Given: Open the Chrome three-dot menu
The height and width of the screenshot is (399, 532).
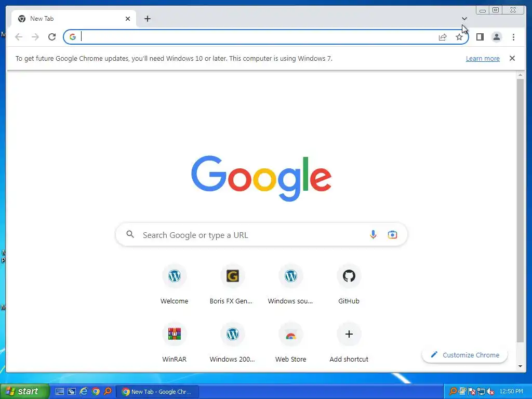Looking at the screenshot, I should click(513, 37).
